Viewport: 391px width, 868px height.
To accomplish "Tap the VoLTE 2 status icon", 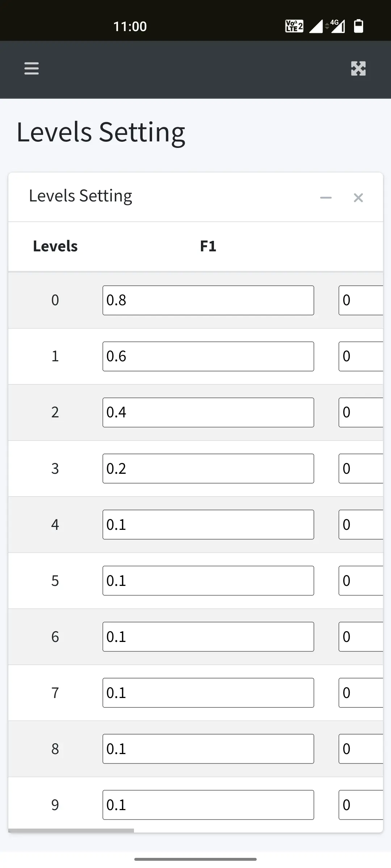I will (x=294, y=26).
